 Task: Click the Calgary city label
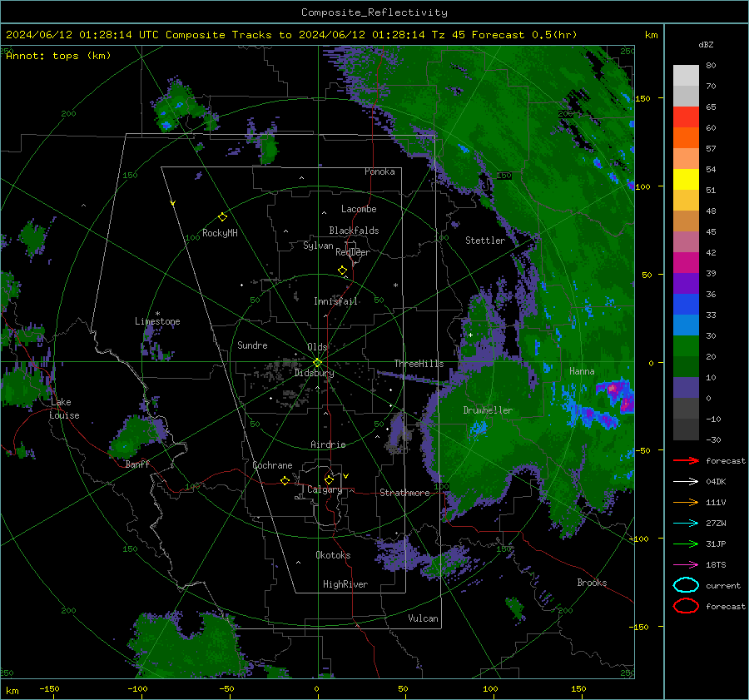point(325,489)
